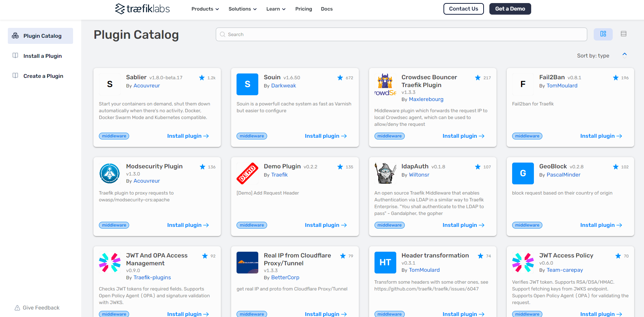
Task: Open Install a Plugin in the sidebar
Action: (x=40, y=56)
